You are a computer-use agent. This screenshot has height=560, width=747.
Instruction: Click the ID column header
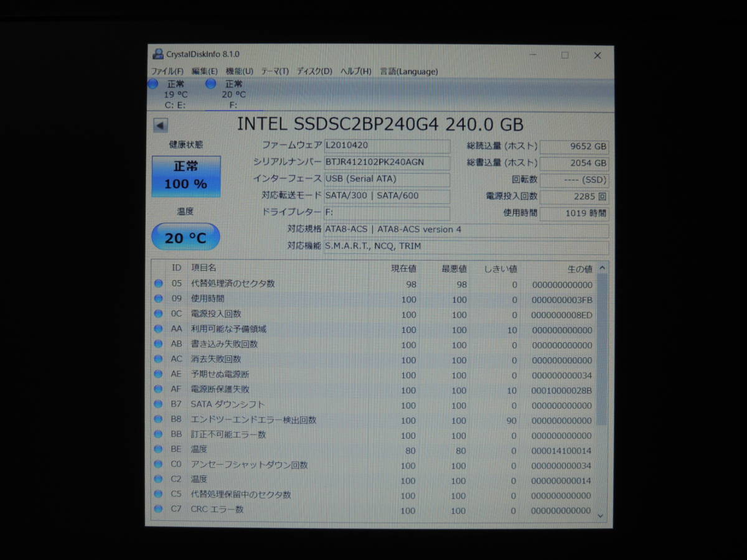tap(177, 268)
